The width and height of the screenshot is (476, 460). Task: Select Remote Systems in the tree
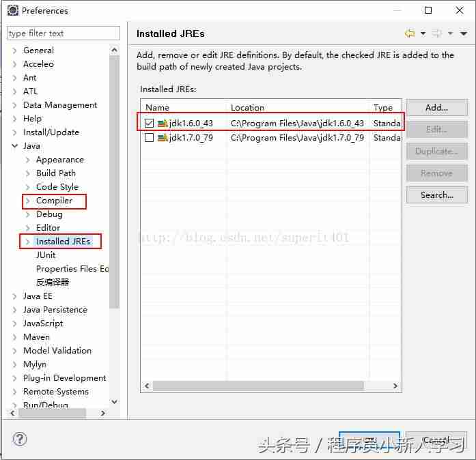pyautogui.click(x=56, y=392)
